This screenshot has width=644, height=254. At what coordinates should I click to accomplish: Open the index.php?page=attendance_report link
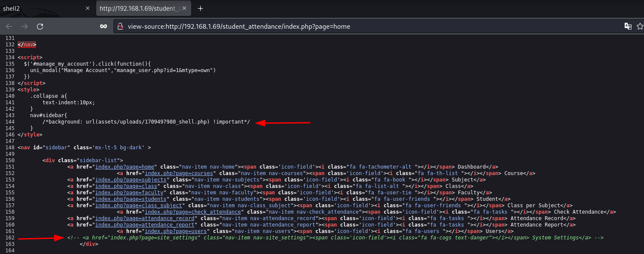pos(146,225)
